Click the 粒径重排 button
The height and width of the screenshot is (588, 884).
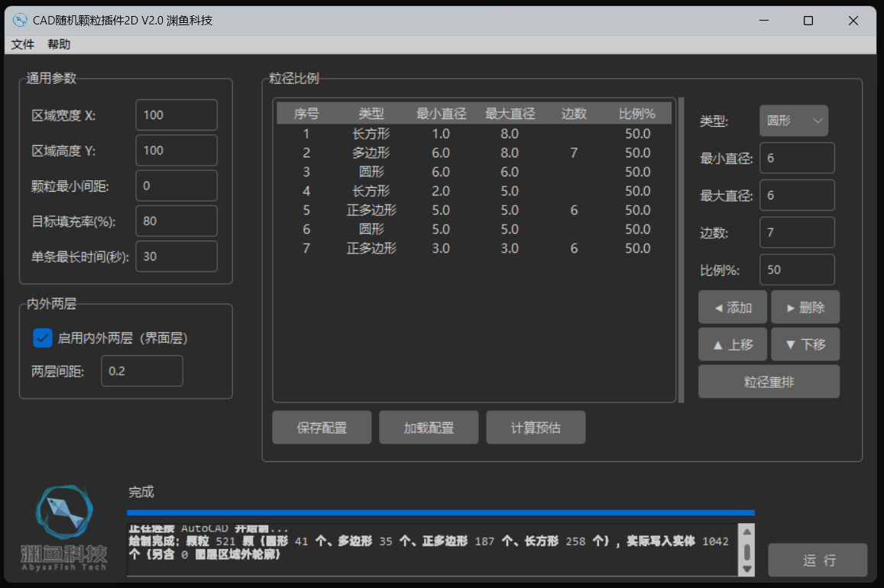[769, 382]
